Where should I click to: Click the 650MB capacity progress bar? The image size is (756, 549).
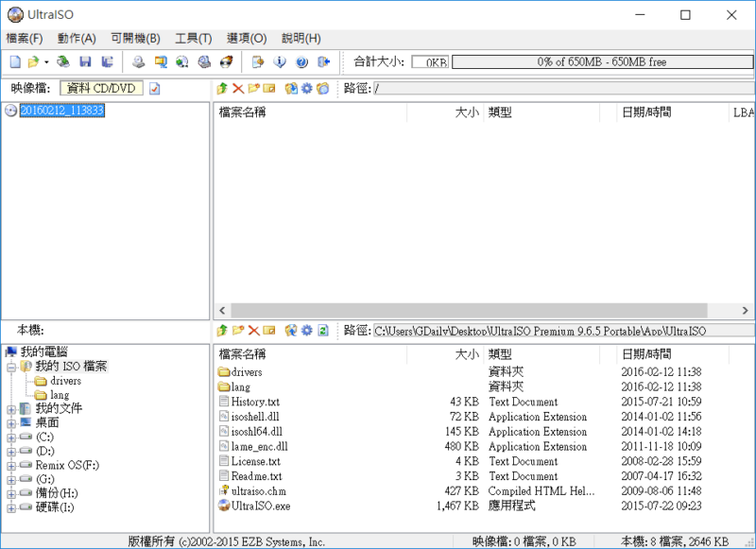point(602,61)
